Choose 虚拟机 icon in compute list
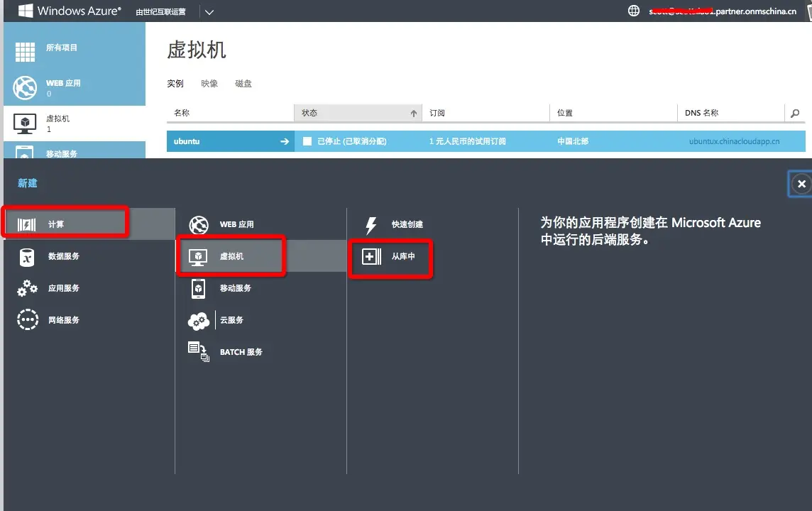The image size is (812, 511). point(198,257)
